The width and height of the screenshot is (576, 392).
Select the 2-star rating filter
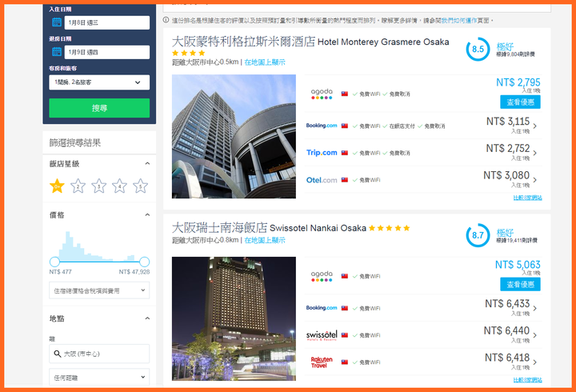pos(78,186)
